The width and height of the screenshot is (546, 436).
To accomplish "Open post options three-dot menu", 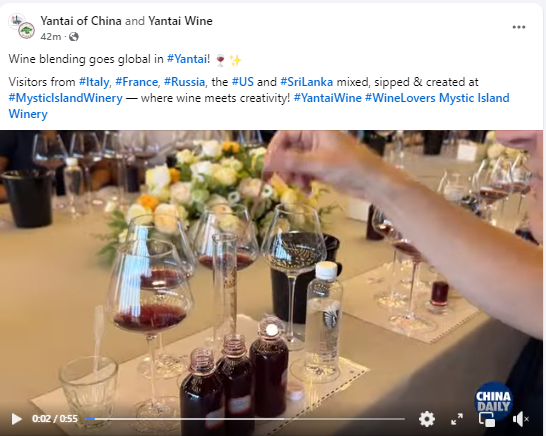I will [x=518, y=27].
